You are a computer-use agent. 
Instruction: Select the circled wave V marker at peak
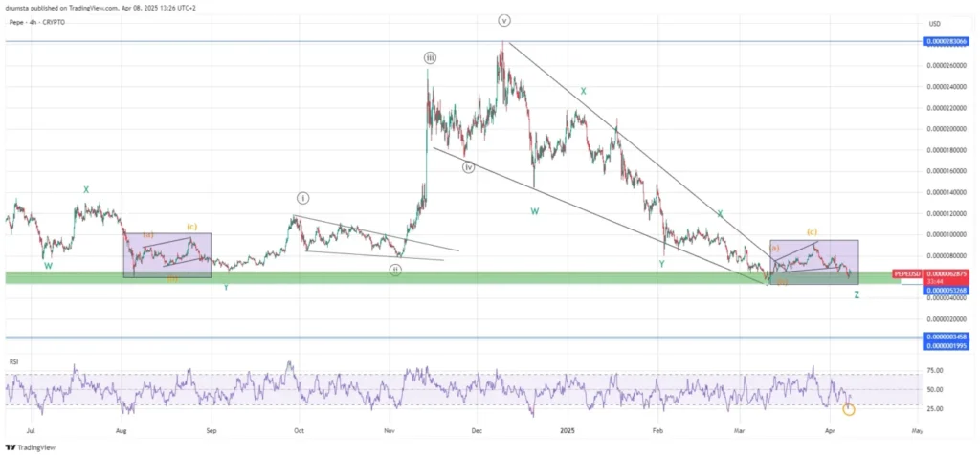click(503, 20)
